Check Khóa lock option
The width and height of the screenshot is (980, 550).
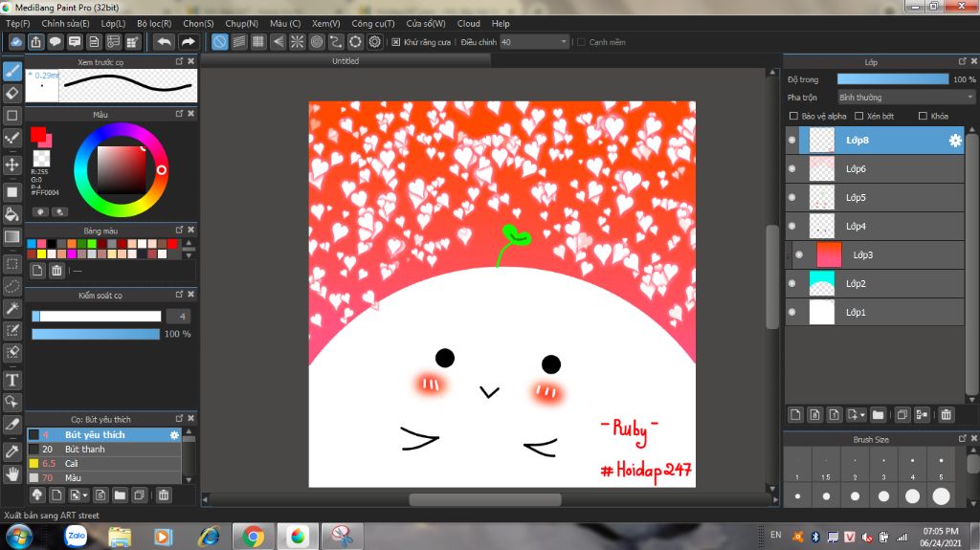[923, 116]
